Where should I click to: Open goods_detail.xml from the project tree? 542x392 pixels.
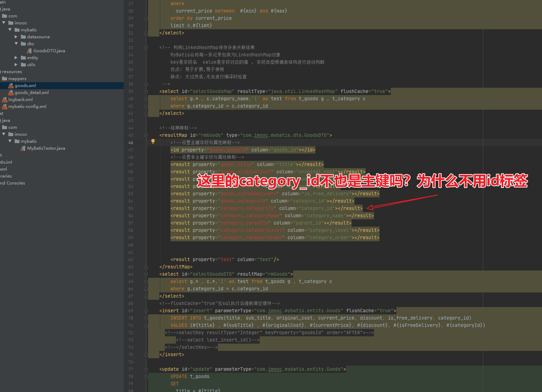point(31,93)
